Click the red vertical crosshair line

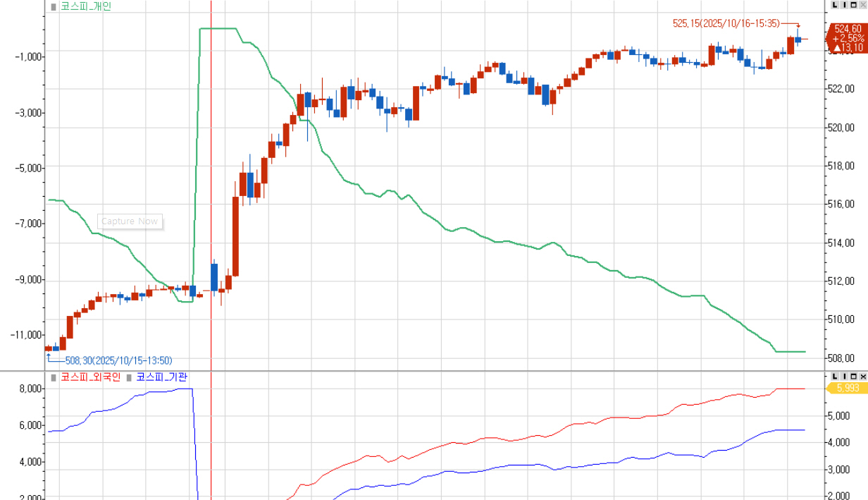[x=211, y=176]
